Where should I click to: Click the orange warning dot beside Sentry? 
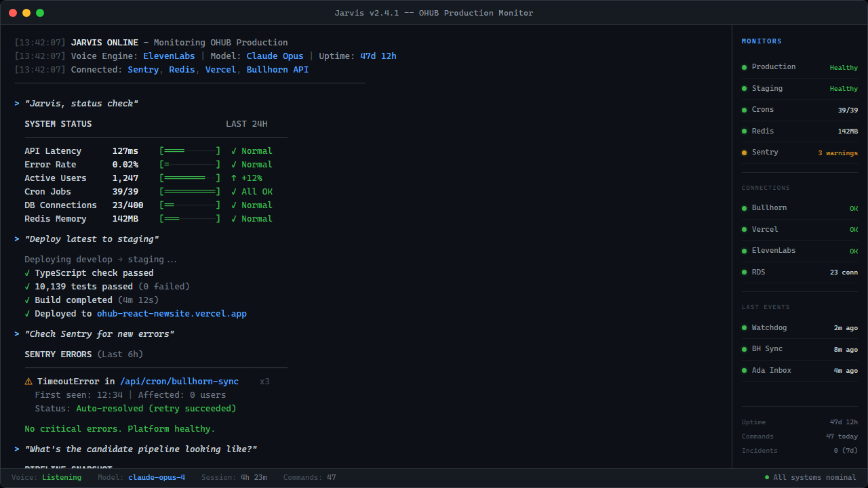(x=744, y=152)
